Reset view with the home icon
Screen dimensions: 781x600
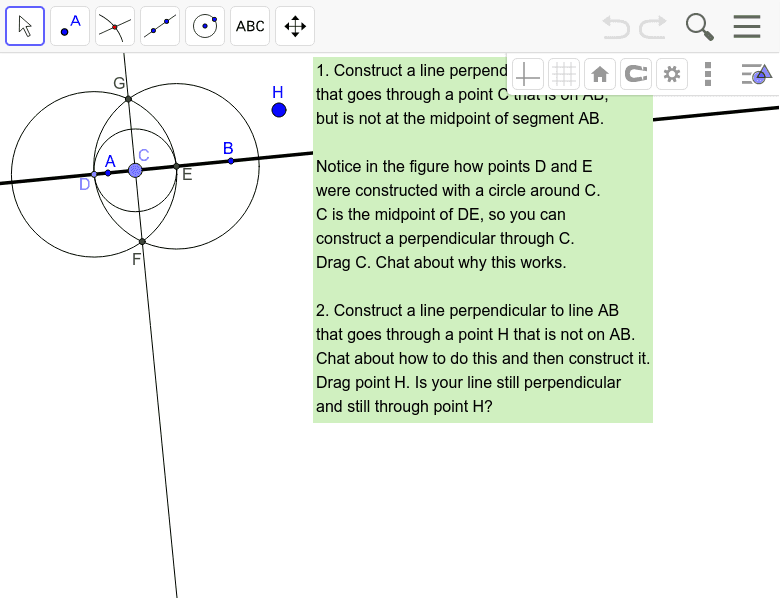(x=600, y=75)
